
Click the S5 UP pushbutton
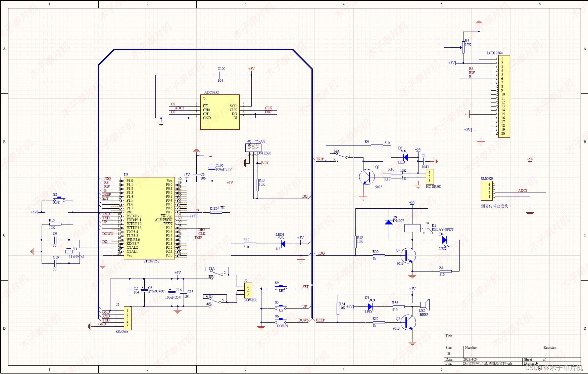281,307
